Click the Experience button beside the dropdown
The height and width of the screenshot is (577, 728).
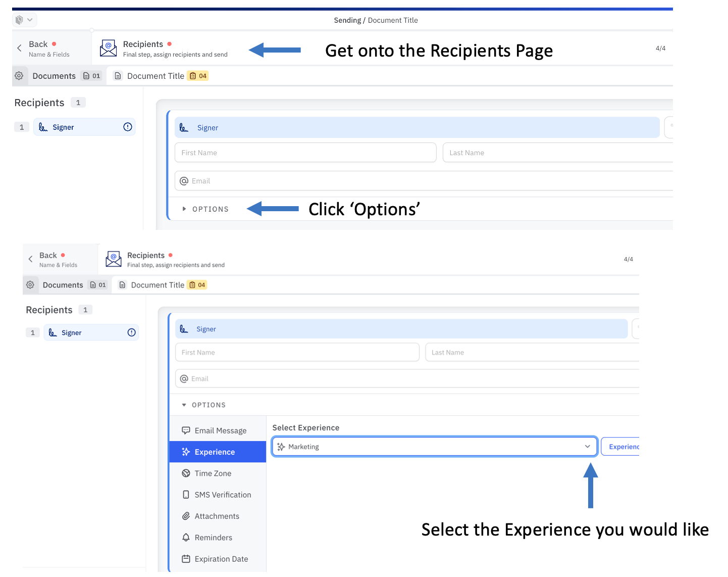[623, 446]
